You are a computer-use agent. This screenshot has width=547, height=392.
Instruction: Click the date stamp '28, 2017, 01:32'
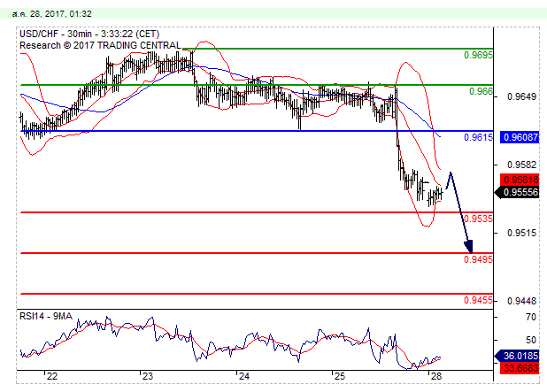pyautogui.click(x=61, y=14)
